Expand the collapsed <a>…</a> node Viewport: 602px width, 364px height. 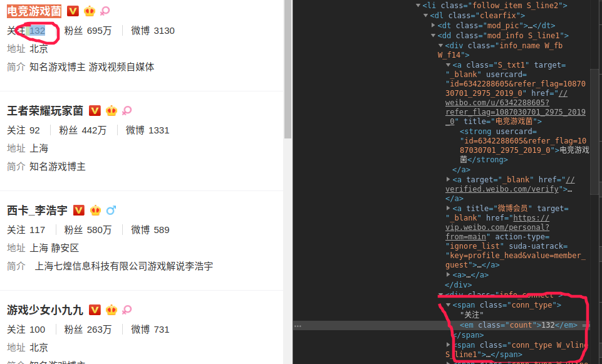coord(448,274)
